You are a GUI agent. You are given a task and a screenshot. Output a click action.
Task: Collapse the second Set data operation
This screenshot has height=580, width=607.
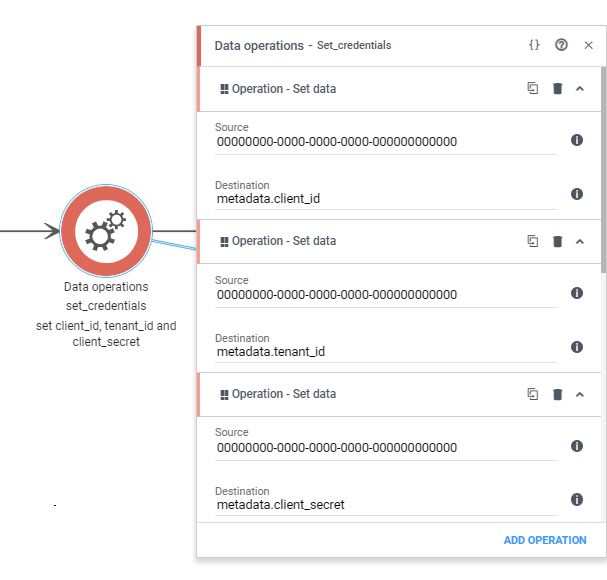click(580, 242)
